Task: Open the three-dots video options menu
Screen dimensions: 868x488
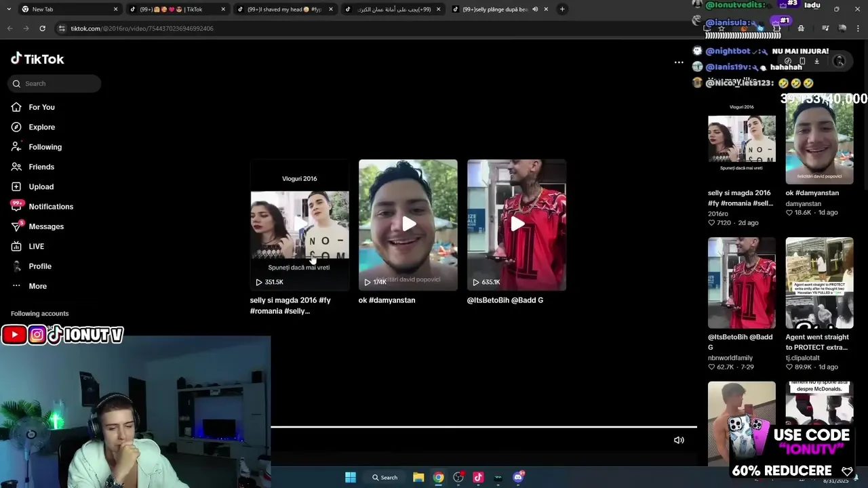Action: 679,62
